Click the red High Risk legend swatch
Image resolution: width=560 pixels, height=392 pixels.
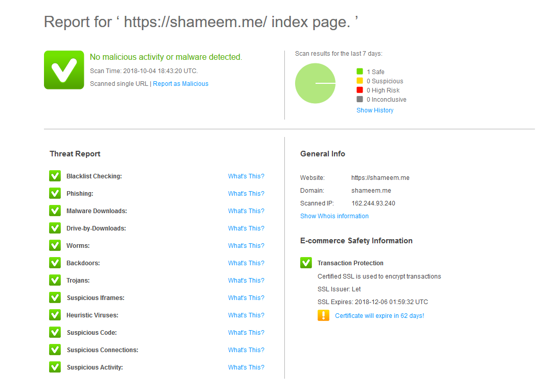point(360,90)
